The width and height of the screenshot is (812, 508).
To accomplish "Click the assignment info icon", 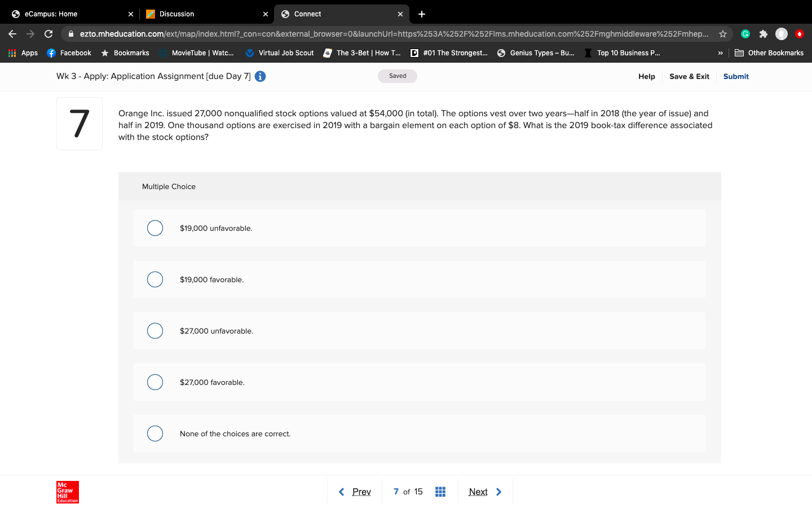I will (x=260, y=76).
